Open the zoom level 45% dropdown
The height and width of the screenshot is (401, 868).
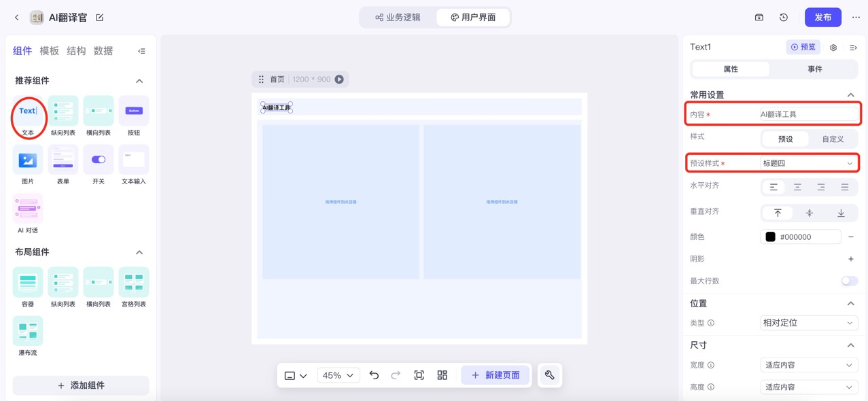pos(338,374)
